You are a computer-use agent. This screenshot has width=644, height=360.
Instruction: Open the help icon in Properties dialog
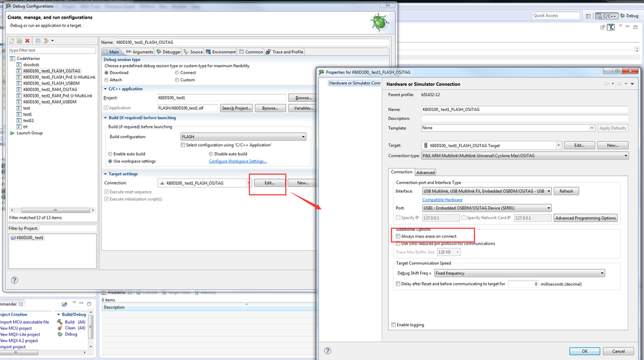click(x=327, y=350)
